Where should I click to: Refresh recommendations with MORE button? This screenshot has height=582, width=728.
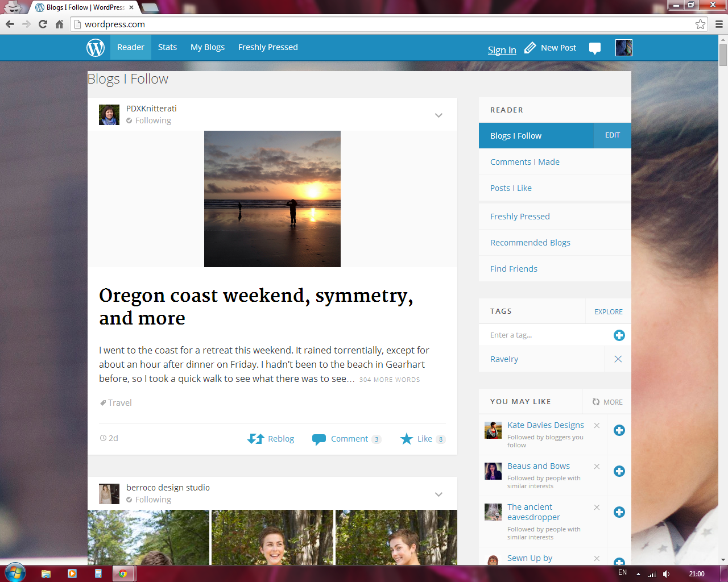pos(607,402)
